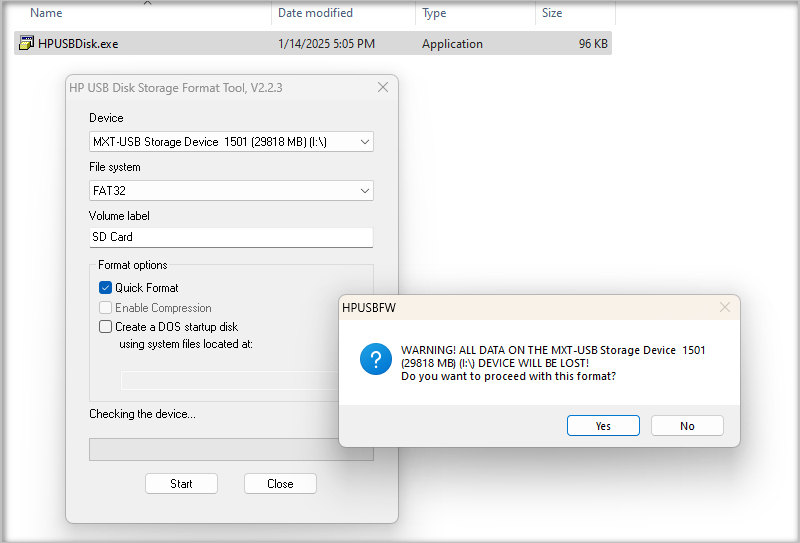Click the 96 KB size cell
Image resolution: width=800 pixels, height=543 pixels.
pos(593,44)
